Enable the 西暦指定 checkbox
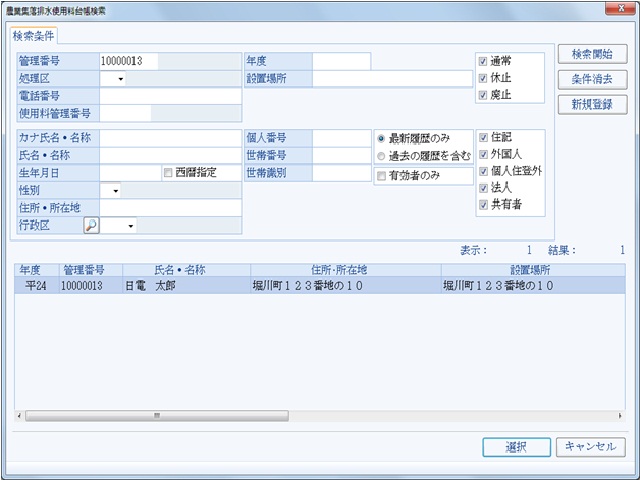The image size is (640, 480). click(x=168, y=172)
